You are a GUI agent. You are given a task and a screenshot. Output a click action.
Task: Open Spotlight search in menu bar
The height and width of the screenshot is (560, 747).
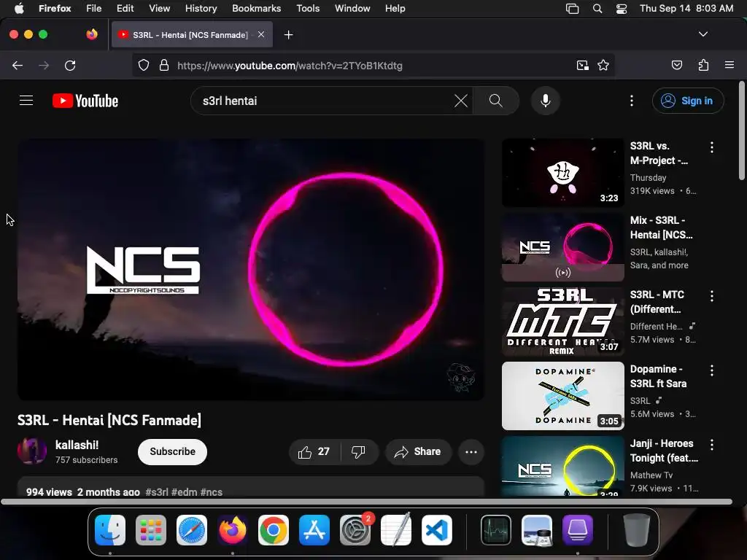[x=597, y=9]
